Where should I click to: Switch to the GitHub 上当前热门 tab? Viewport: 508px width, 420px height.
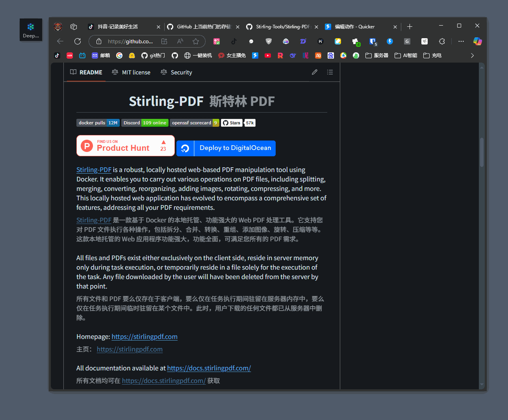point(204,27)
